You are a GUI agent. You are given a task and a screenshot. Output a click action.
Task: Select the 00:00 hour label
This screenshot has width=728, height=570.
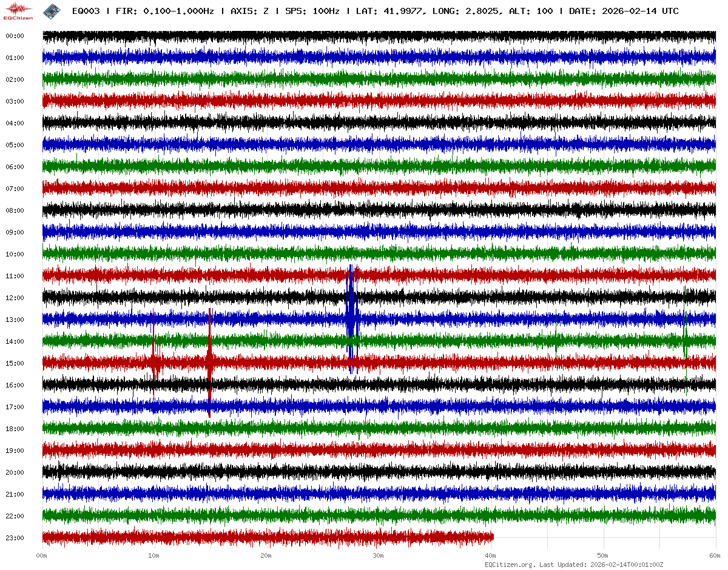coord(15,36)
